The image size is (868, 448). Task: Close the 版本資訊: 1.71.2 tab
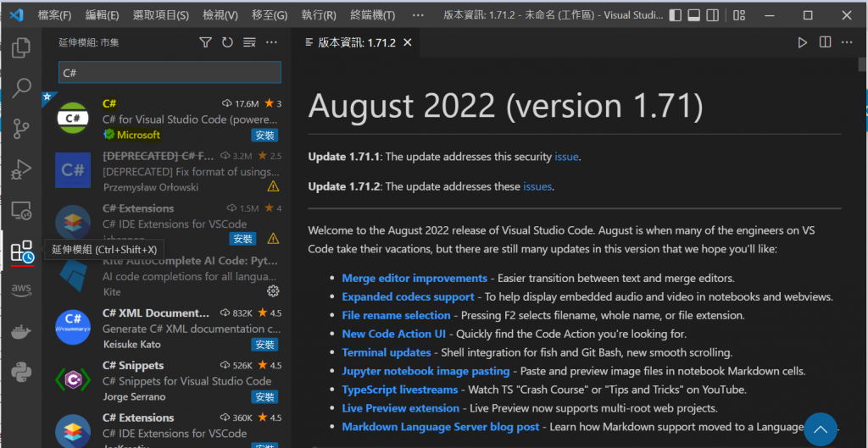408,42
